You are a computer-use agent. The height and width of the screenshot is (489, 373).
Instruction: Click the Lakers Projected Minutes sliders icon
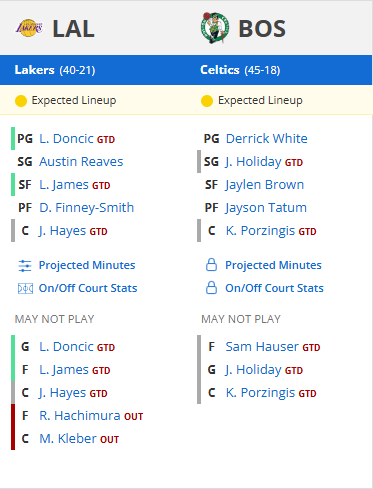pyautogui.click(x=25, y=266)
